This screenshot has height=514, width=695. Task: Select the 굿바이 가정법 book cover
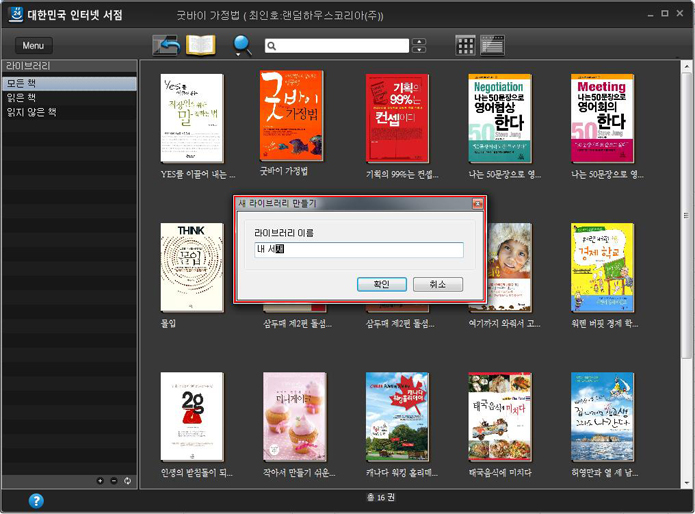[x=291, y=116]
